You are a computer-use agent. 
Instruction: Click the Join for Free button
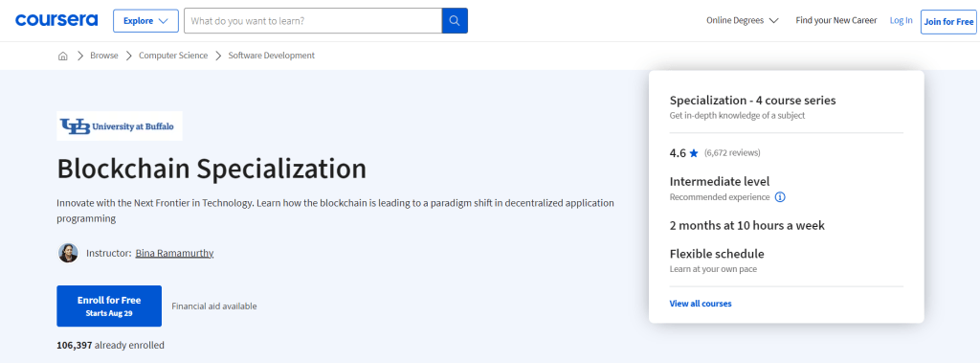(x=948, y=21)
